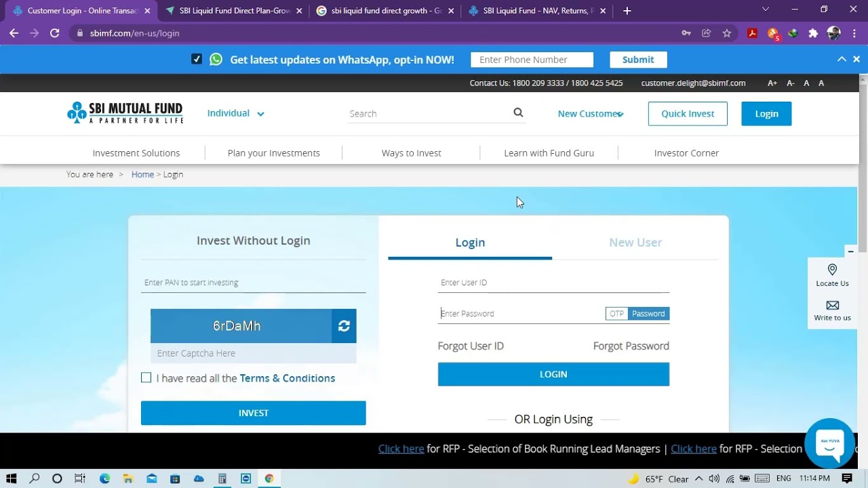Switch login mode to OTP
This screenshot has height=488, width=868.
point(616,313)
